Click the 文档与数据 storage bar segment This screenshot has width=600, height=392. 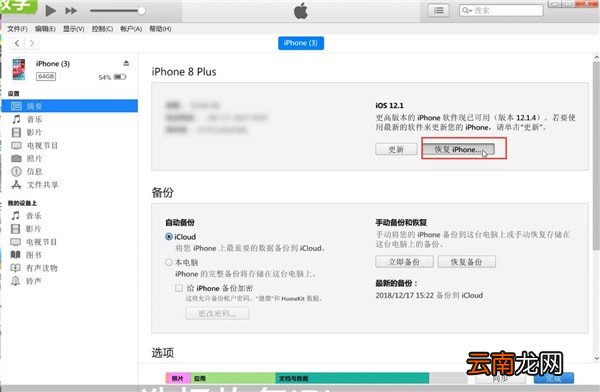[352, 378]
